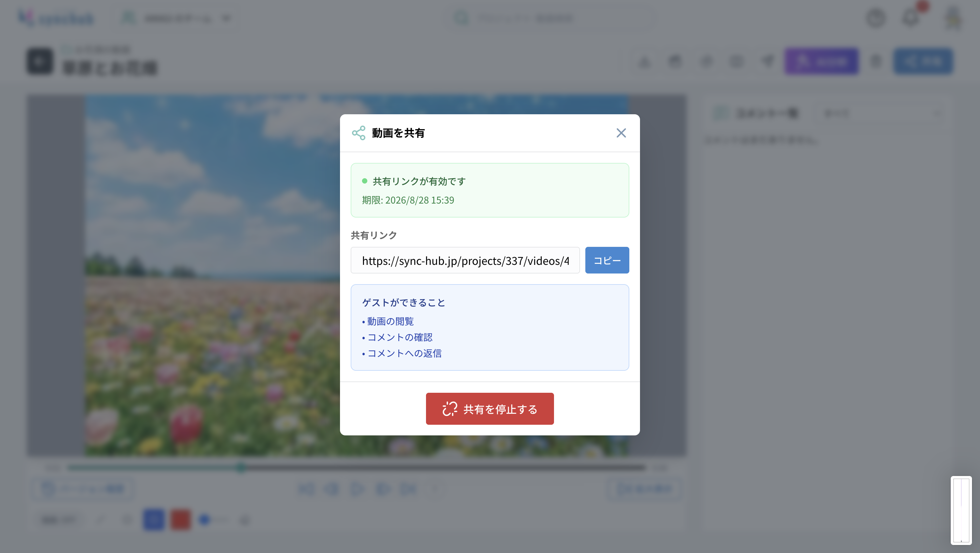The height and width of the screenshot is (553, 980).
Task: Close the 動画を共有 dialog
Action: tap(621, 133)
